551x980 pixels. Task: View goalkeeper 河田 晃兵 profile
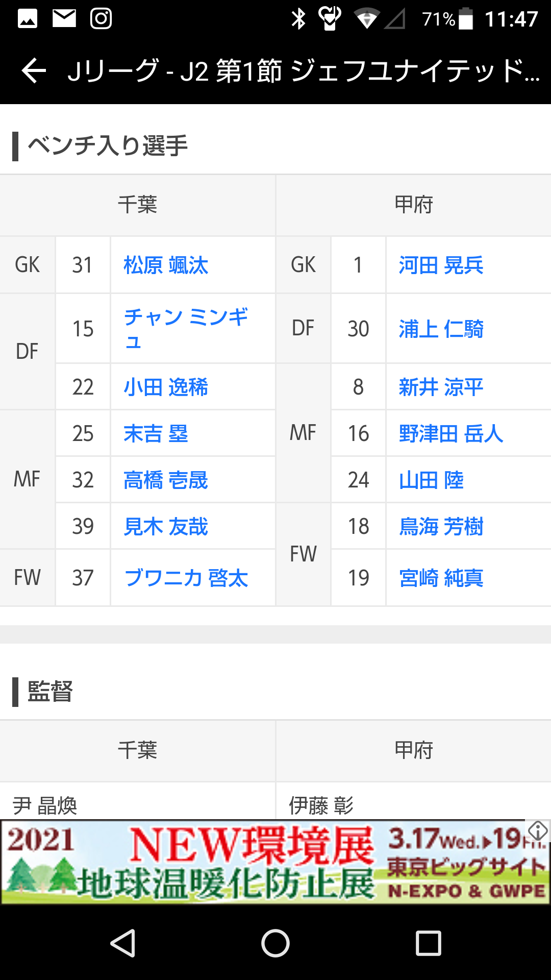click(441, 265)
